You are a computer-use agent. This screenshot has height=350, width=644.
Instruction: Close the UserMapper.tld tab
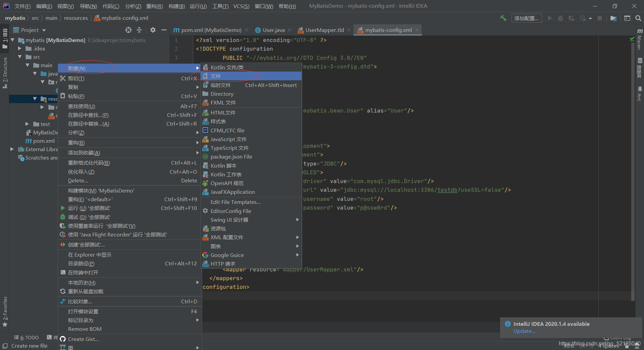click(x=349, y=30)
